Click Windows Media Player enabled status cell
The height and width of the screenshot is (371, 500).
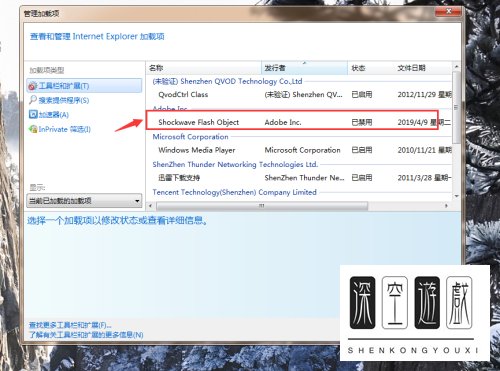(x=362, y=150)
